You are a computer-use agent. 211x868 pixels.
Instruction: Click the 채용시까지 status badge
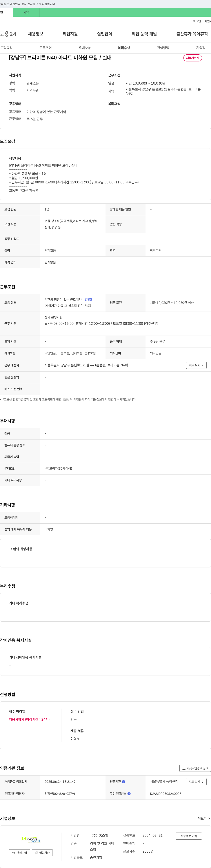(193, 58)
